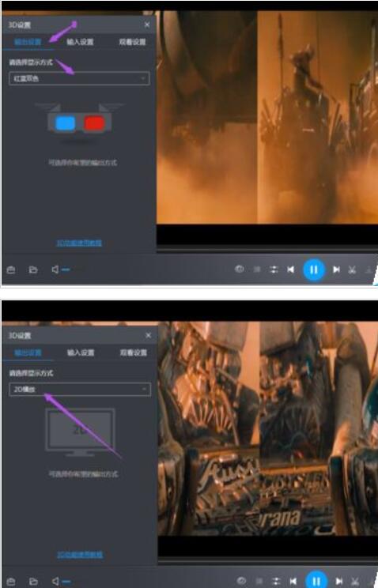Switch to 输入设置 tab in the 红蓝双色 panel
The height and width of the screenshot is (588, 378).
80,42
